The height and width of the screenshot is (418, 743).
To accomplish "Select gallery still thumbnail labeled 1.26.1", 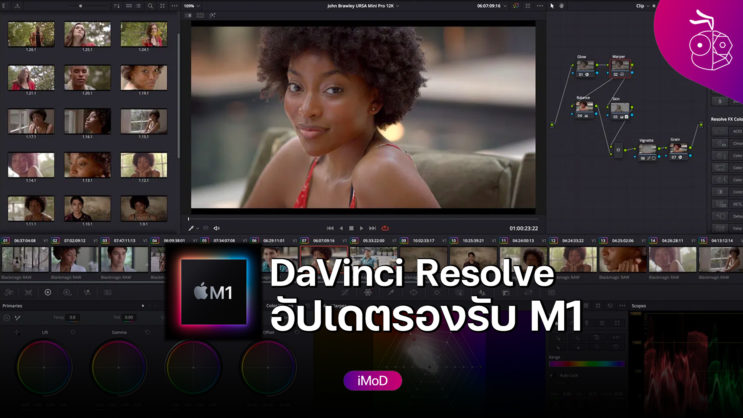I will [x=31, y=35].
